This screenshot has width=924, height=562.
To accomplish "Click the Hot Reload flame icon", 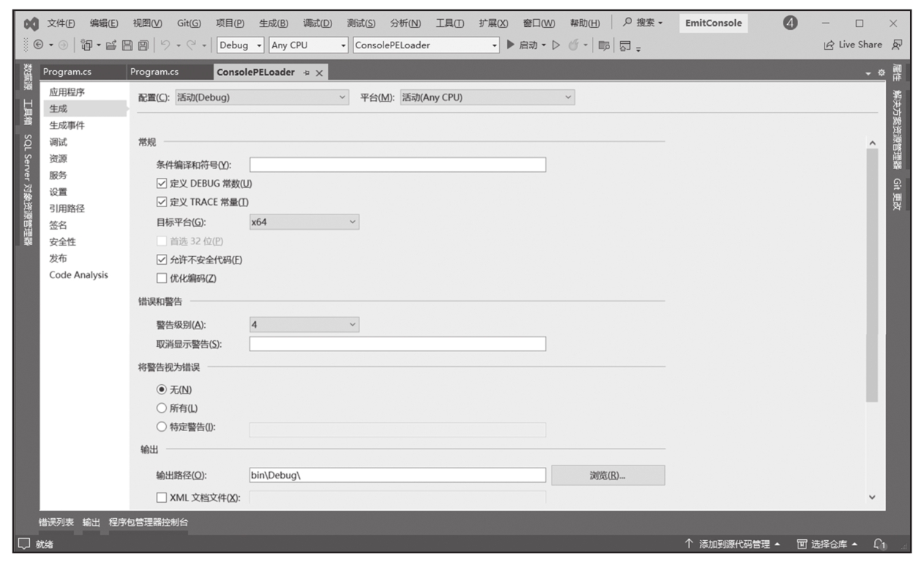I will click(574, 45).
